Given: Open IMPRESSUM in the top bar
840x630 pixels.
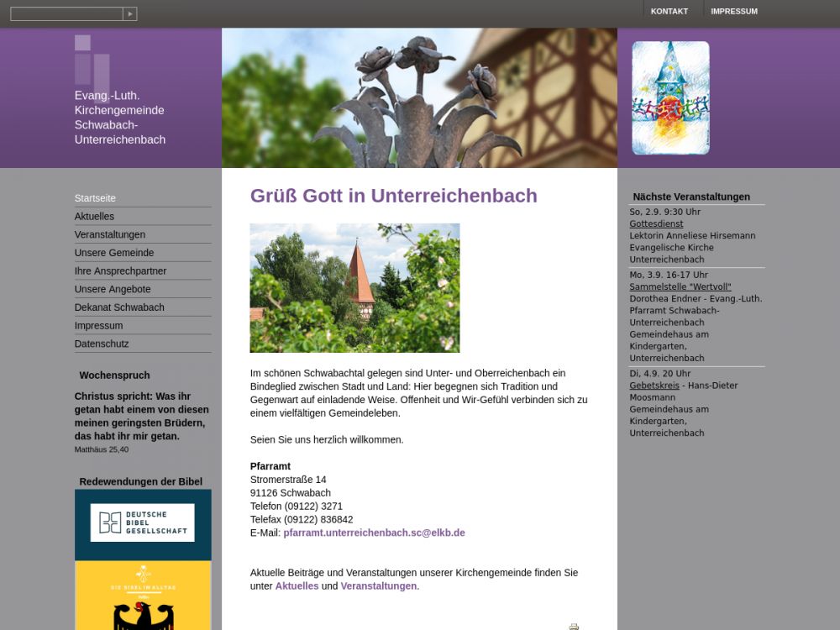Looking at the screenshot, I should [x=733, y=12].
